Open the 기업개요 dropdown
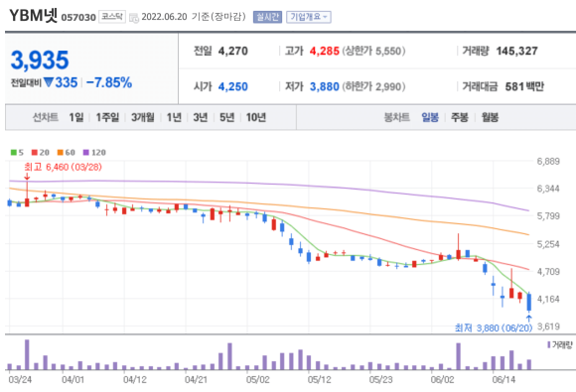Viewport: 576px width, 392px height. click(309, 17)
